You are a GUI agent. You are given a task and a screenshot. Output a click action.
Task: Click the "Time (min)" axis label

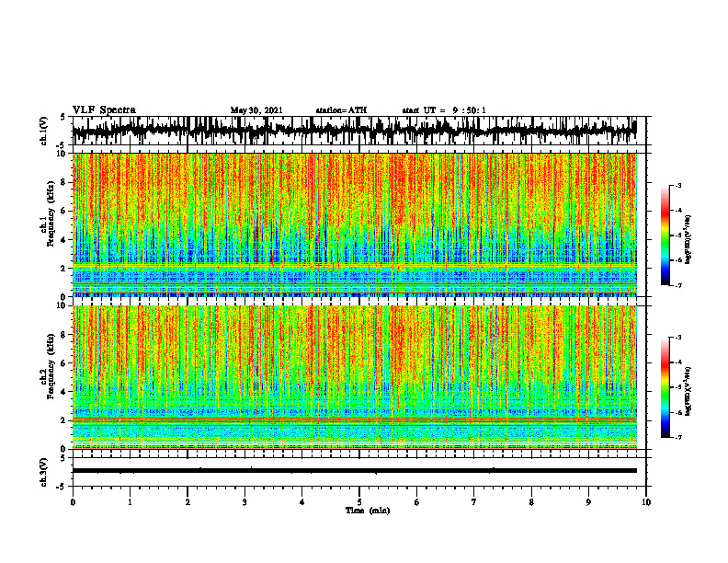click(x=368, y=511)
